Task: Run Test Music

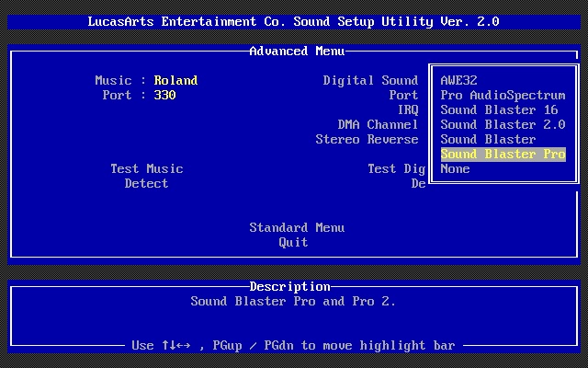Action: click(147, 168)
